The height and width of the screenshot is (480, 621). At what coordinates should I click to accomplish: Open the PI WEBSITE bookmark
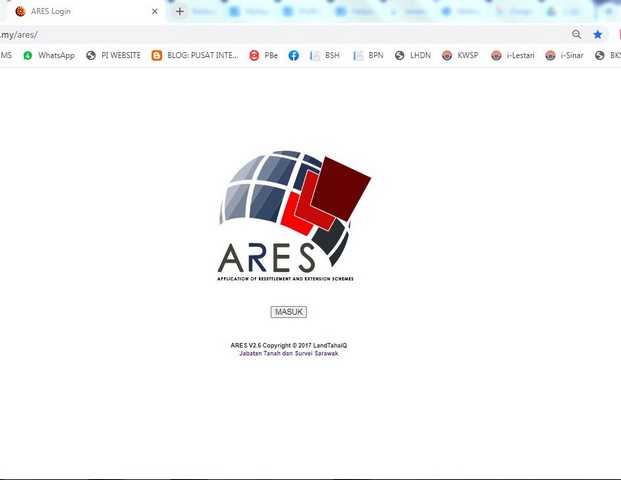click(113, 56)
